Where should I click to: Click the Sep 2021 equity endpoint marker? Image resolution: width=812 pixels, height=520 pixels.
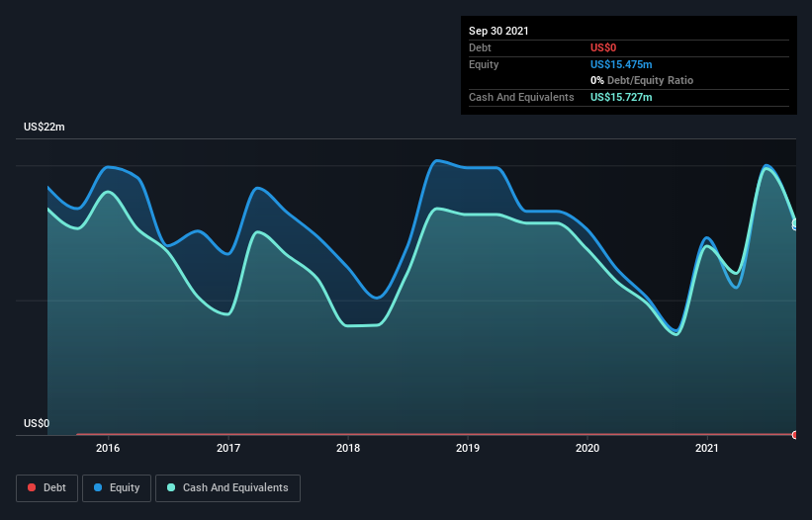coord(794,224)
